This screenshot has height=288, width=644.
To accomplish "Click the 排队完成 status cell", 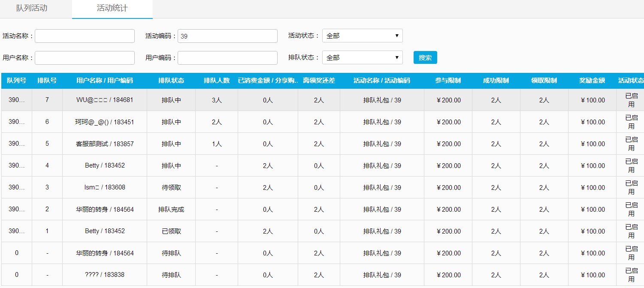I will [x=171, y=210].
